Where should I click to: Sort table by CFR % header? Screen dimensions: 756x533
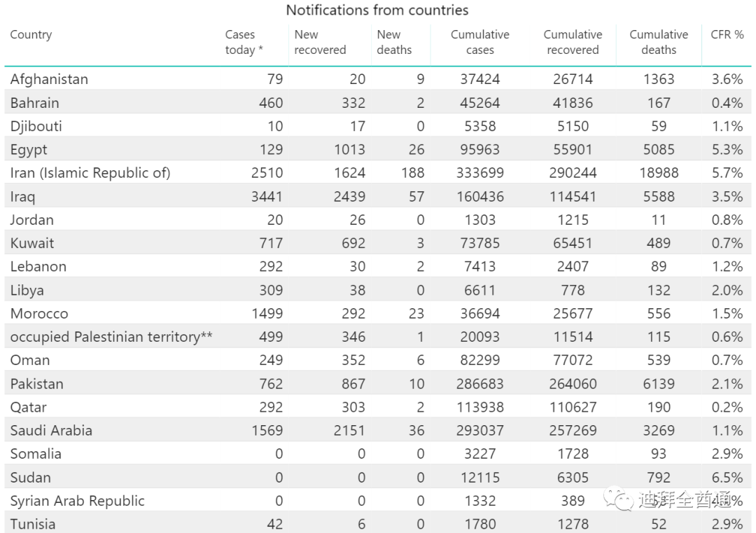tap(727, 35)
